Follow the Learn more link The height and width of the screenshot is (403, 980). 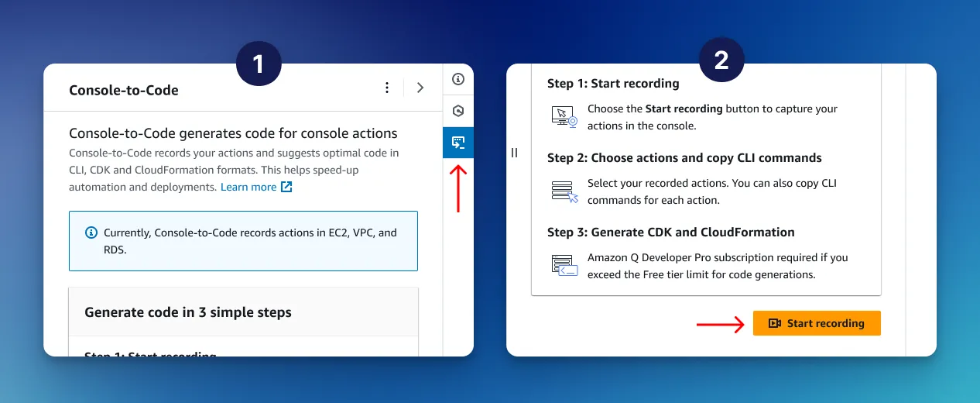[x=248, y=187]
